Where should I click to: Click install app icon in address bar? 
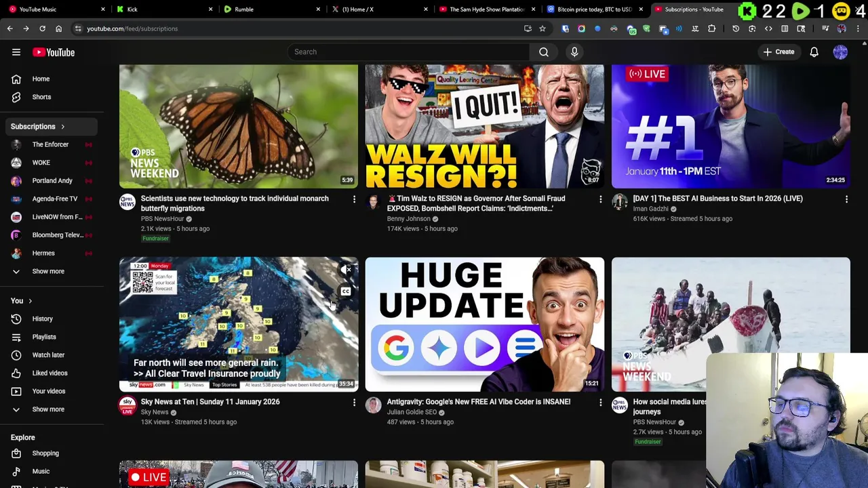pos(528,28)
